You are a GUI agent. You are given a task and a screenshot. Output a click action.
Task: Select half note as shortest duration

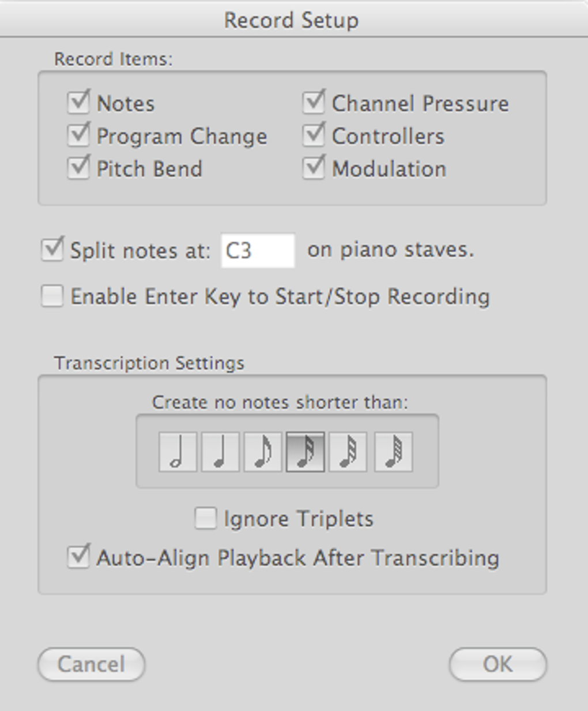[178, 452]
